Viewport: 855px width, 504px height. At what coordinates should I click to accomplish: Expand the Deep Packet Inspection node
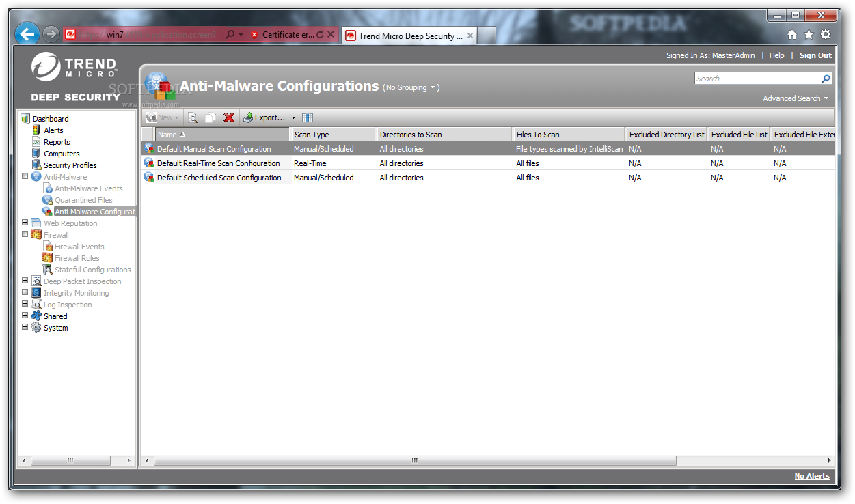(25, 280)
